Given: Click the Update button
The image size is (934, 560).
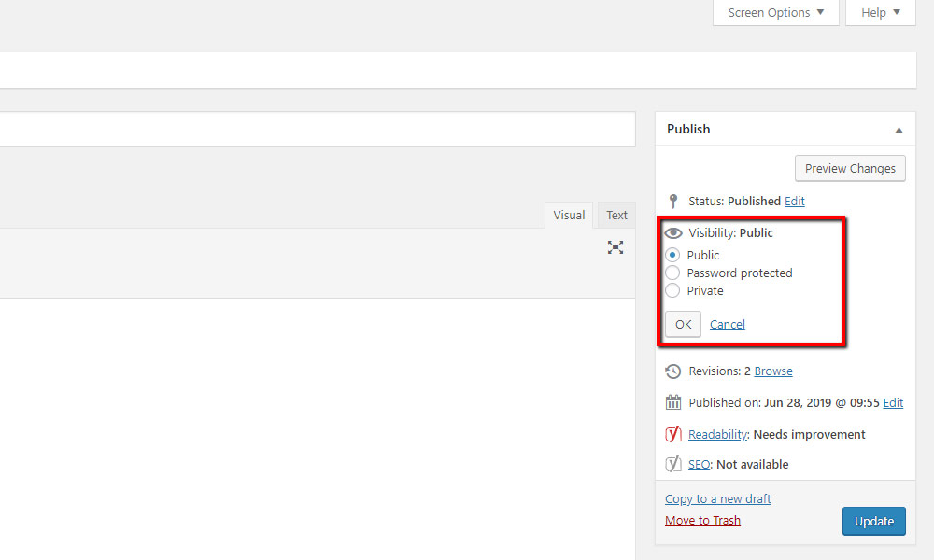Looking at the screenshot, I should 874,522.
